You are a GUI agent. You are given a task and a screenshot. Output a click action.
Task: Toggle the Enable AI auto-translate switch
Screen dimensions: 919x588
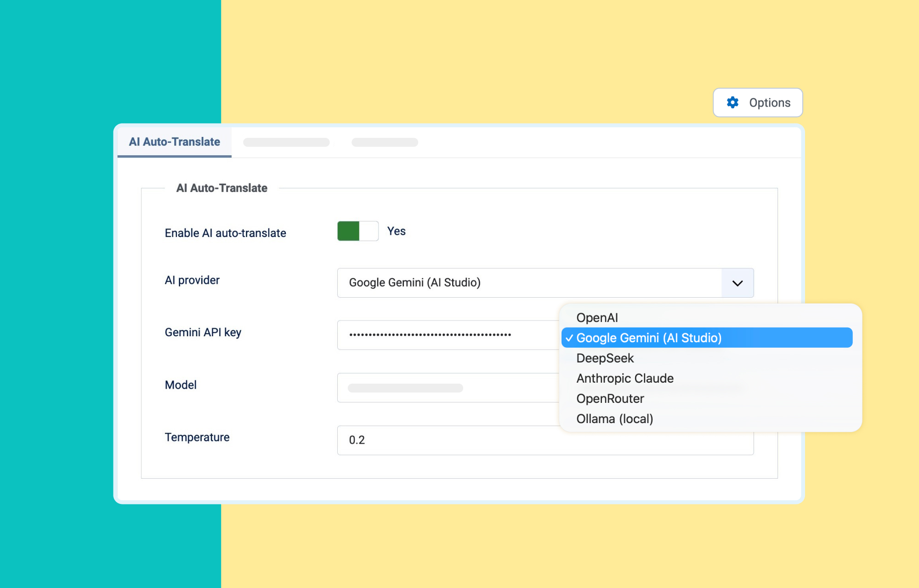pyautogui.click(x=358, y=231)
